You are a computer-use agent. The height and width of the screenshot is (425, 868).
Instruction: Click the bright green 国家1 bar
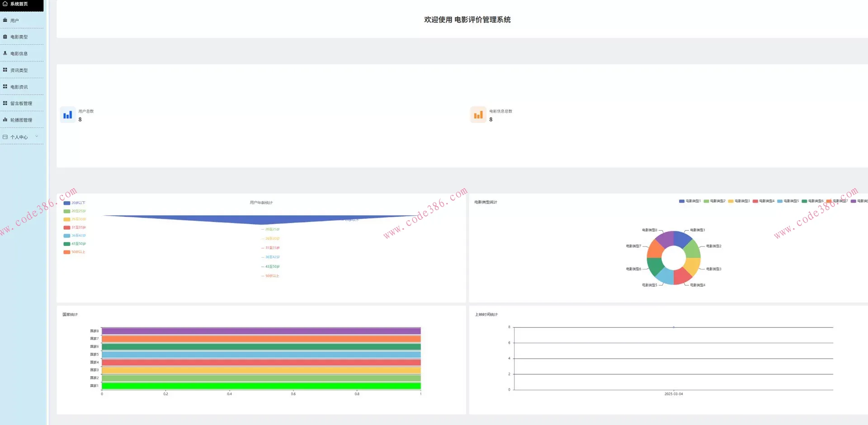point(261,386)
